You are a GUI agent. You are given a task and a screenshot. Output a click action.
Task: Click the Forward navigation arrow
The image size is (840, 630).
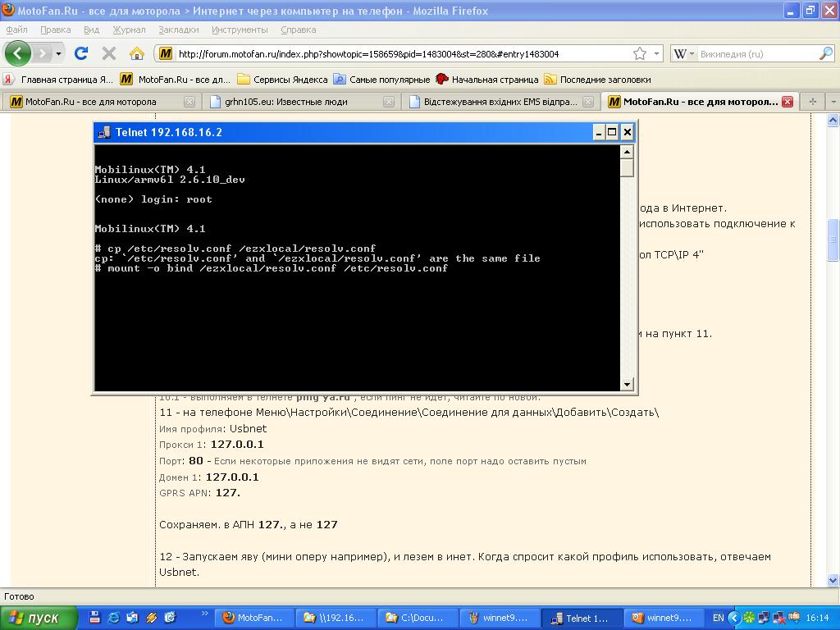tap(42, 53)
